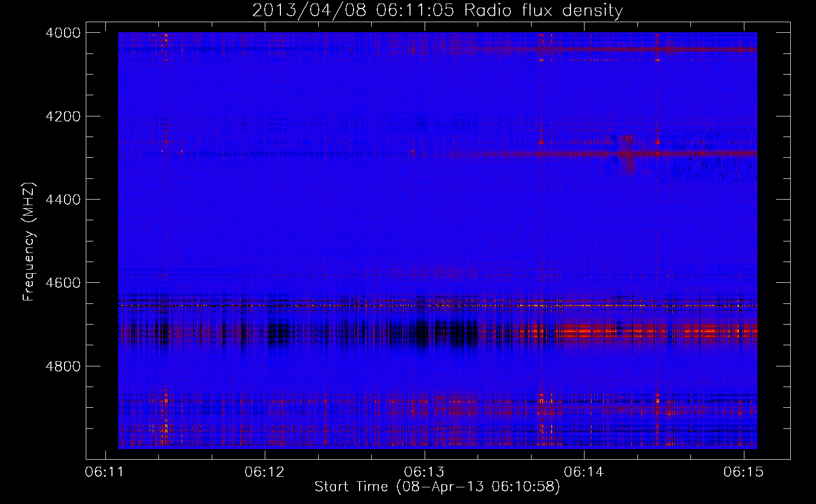816x504 pixels.
Task: Click the 06:14 time tick label
Action: [584, 472]
